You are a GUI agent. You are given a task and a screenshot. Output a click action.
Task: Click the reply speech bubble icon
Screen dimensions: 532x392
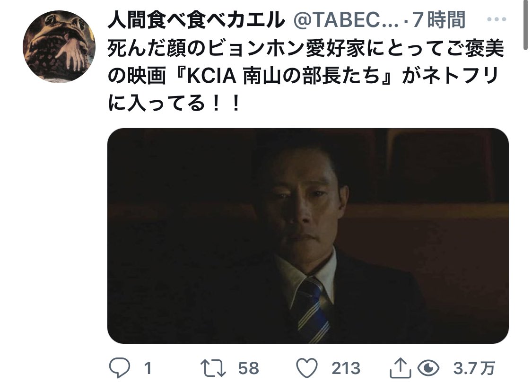(x=120, y=368)
